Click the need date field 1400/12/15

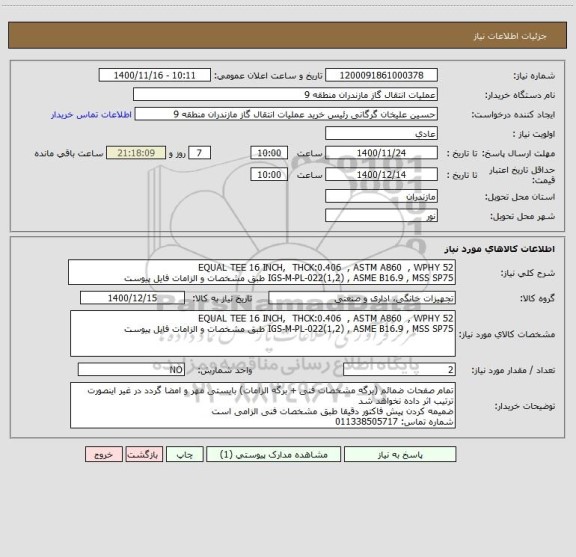132,298
